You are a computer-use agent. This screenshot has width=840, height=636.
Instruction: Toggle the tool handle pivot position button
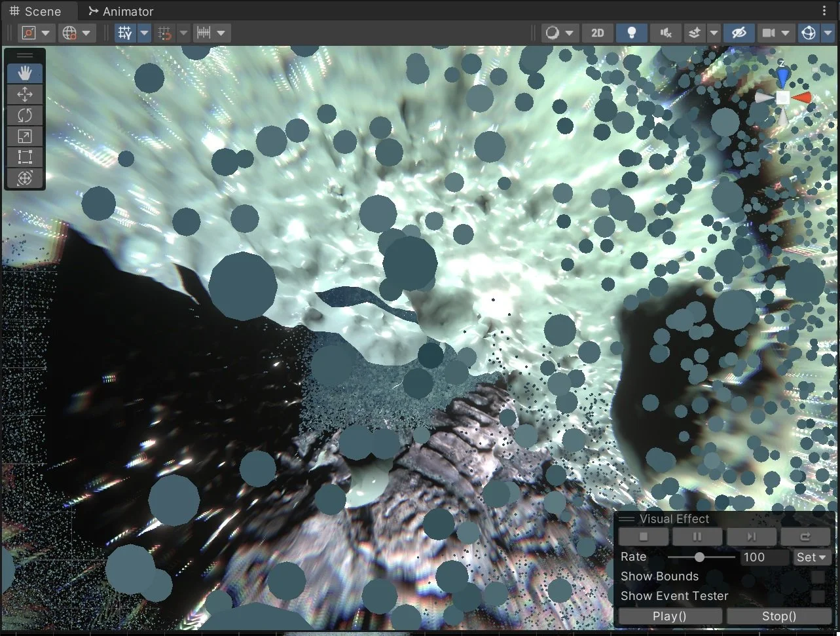(28, 33)
